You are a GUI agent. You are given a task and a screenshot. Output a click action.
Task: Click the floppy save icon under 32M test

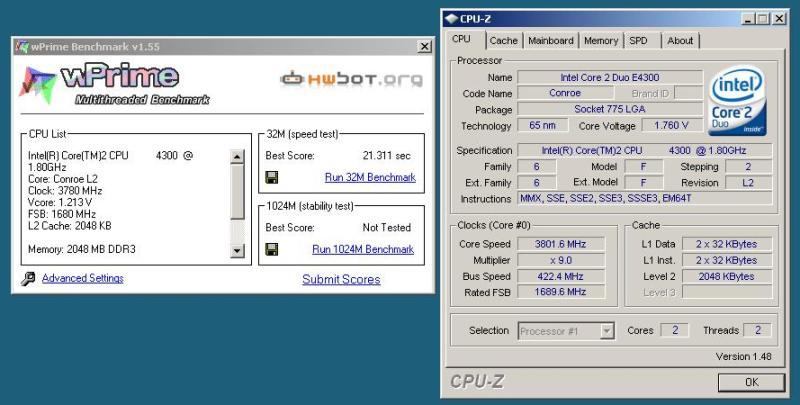272,178
